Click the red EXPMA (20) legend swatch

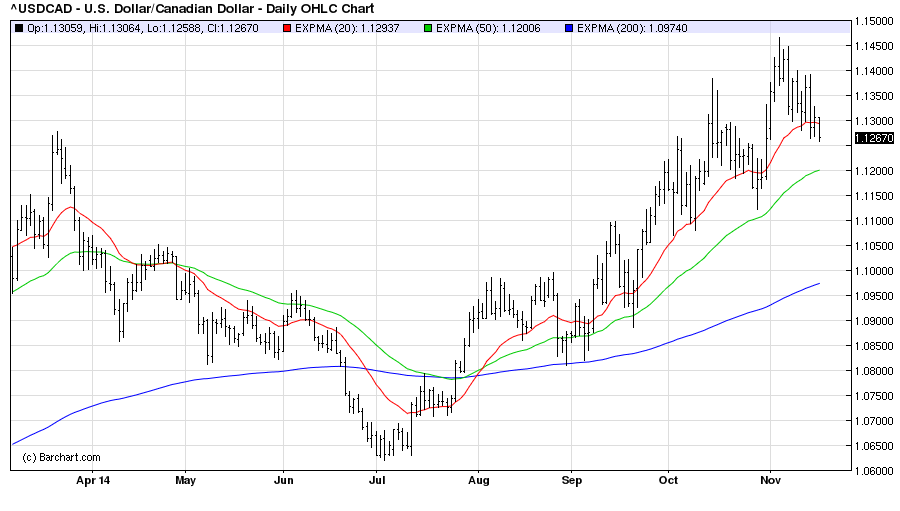(289, 28)
